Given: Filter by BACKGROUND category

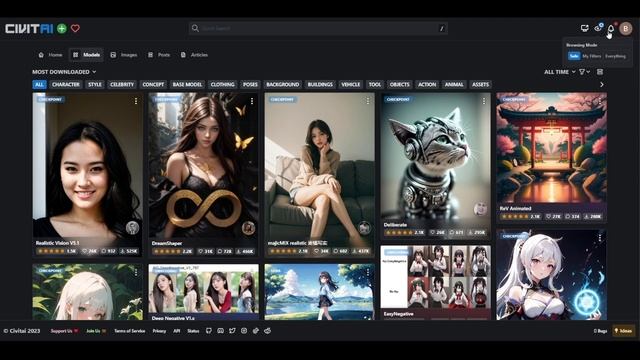Looking at the screenshot, I should tap(282, 84).
